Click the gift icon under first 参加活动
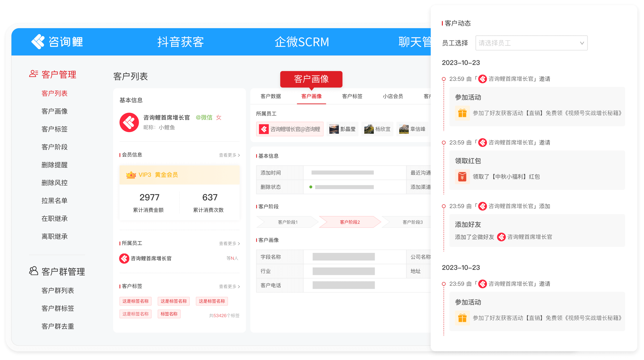 [x=462, y=113]
